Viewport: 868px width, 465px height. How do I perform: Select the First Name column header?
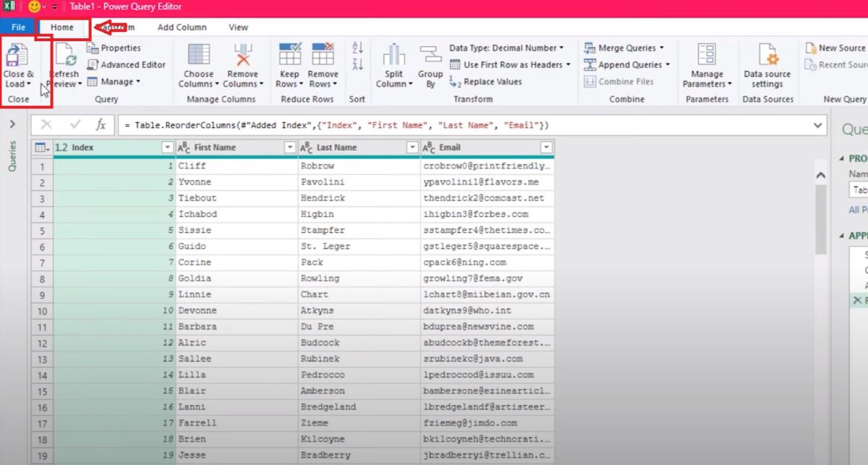pos(237,148)
